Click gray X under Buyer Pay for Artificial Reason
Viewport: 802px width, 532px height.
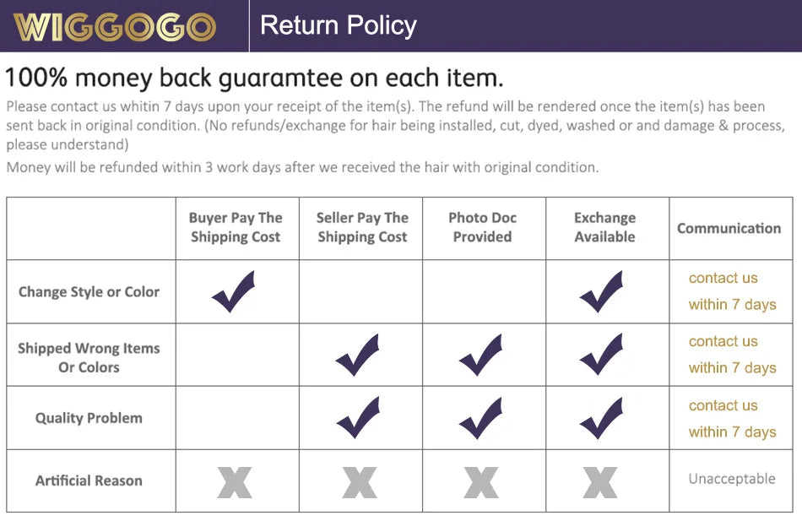click(235, 482)
